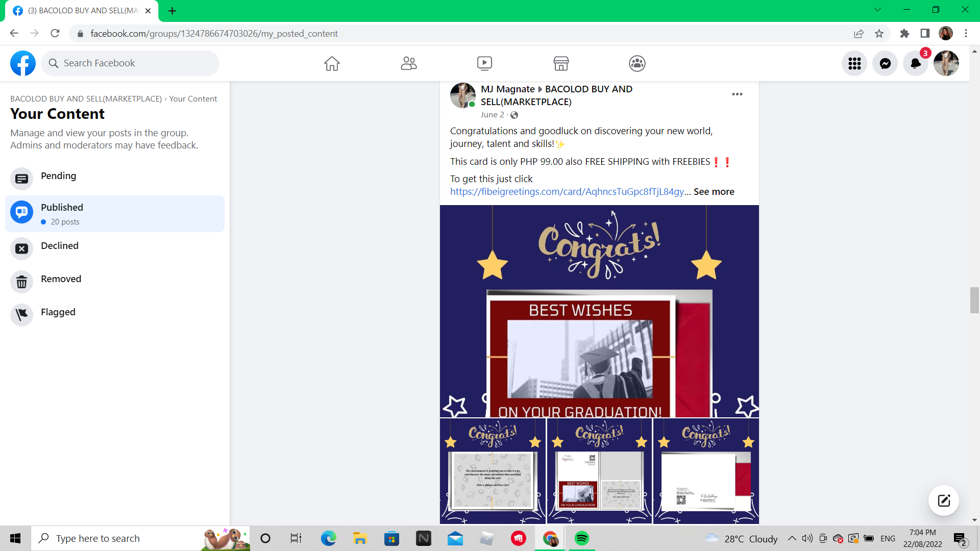Click the new message compose icon
Image resolution: width=980 pixels, height=551 pixels.
(943, 500)
